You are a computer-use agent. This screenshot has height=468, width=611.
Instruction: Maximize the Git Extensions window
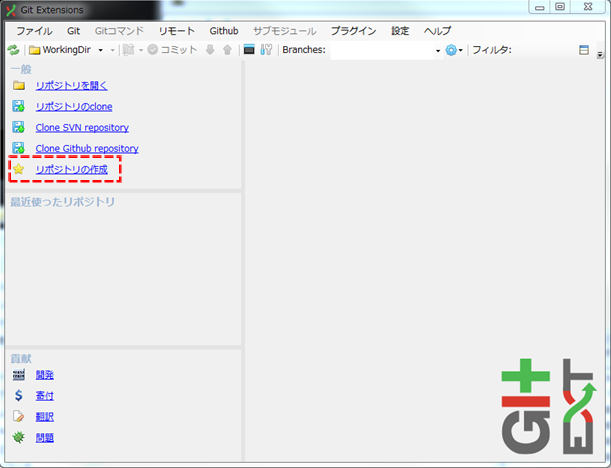(560, 7)
